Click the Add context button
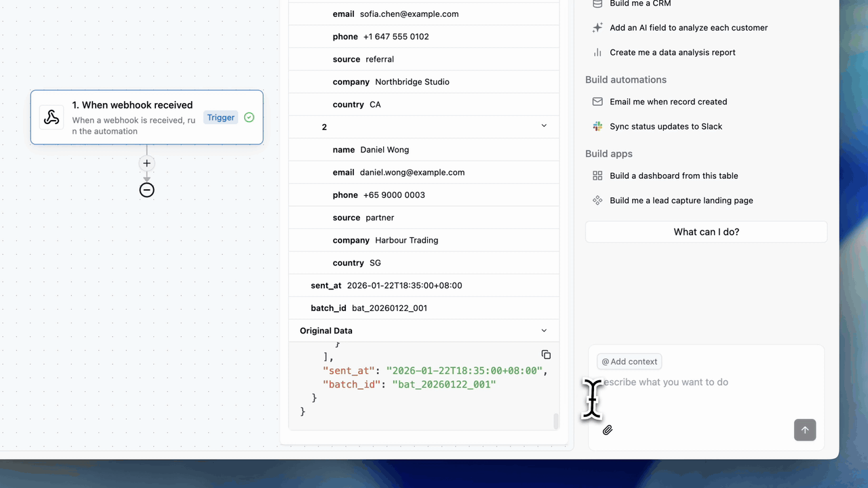868x488 pixels. (x=629, y=362)
